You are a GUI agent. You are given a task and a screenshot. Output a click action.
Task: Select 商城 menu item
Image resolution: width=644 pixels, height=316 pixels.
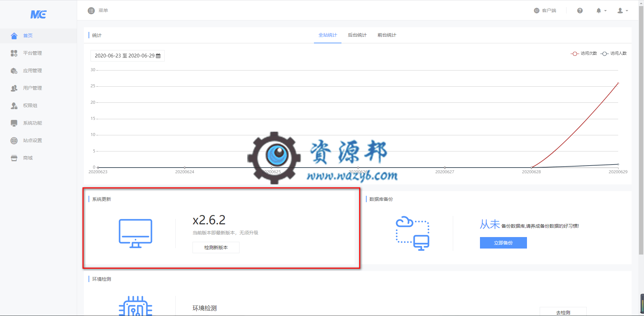pos(39,158)
